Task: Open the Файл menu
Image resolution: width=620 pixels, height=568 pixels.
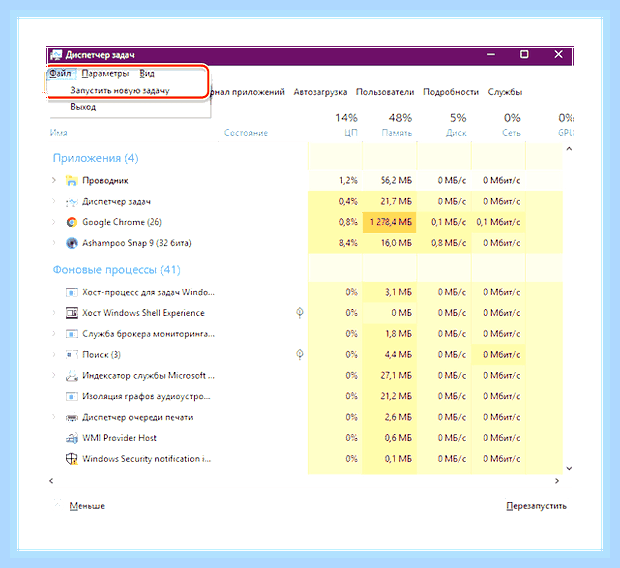Action: tap(60, 74)
